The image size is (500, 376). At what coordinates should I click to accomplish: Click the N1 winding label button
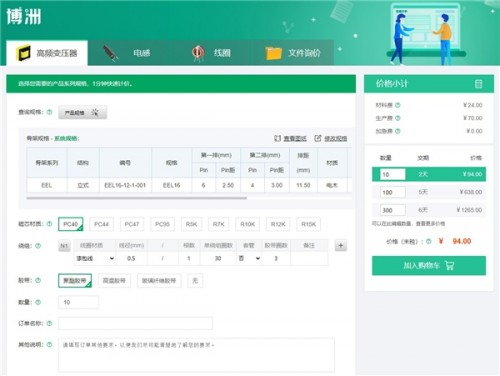tap(64, 246)
